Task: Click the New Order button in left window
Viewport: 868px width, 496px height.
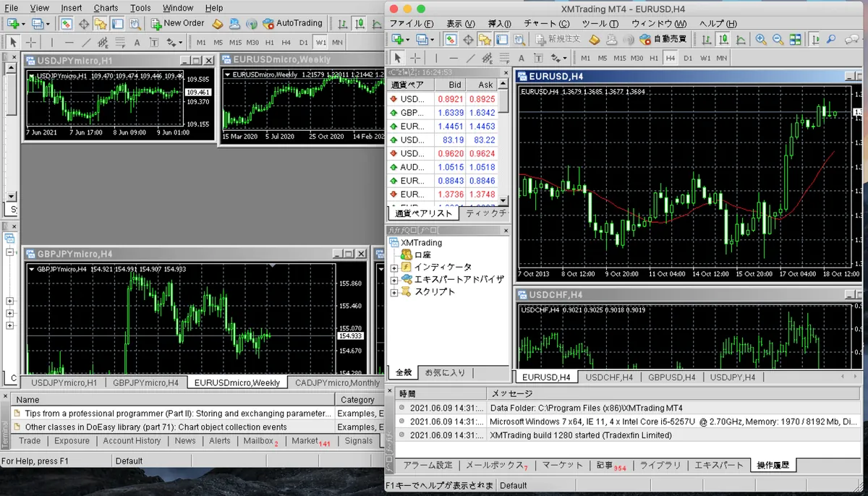Action: pos(178,23)
